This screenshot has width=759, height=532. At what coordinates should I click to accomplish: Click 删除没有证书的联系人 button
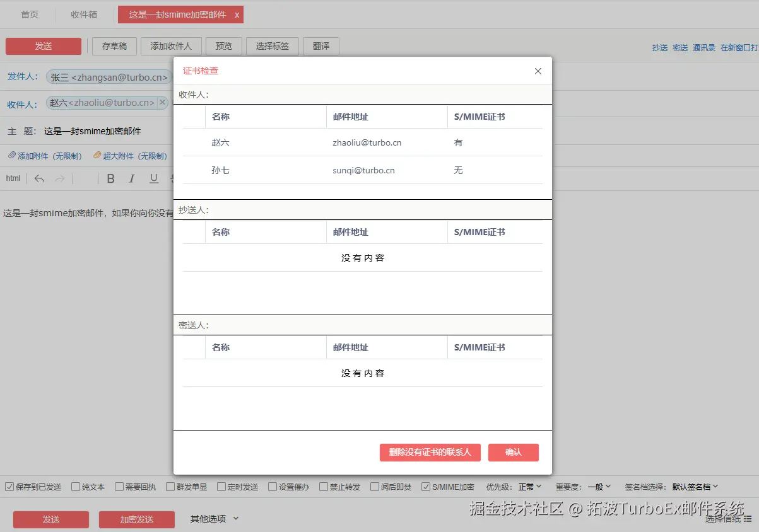click(x=430, y=453)
